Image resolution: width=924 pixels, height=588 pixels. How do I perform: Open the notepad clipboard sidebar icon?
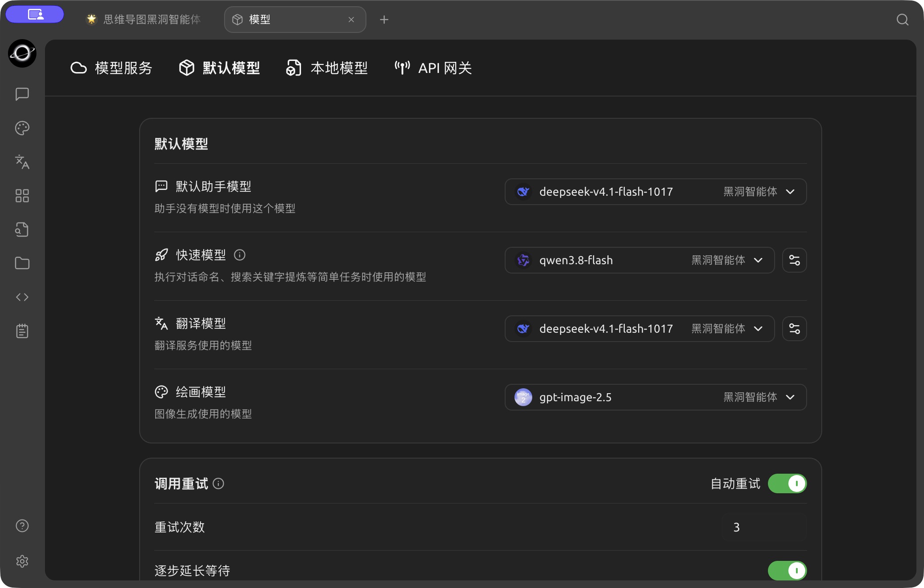tap(22, 331)
